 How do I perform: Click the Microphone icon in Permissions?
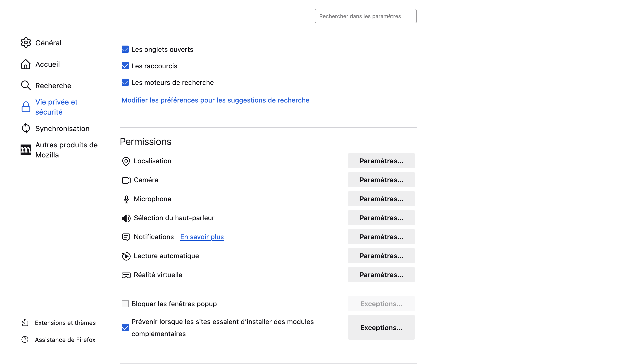pos(126,199)
